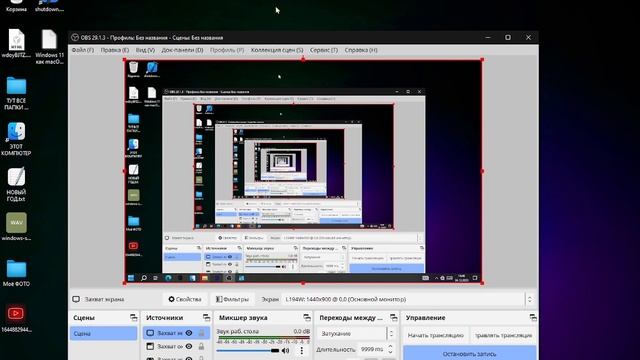Click the Захват экрана source label
The height and width of the screenshot is (360, 640).
[104, 299]
